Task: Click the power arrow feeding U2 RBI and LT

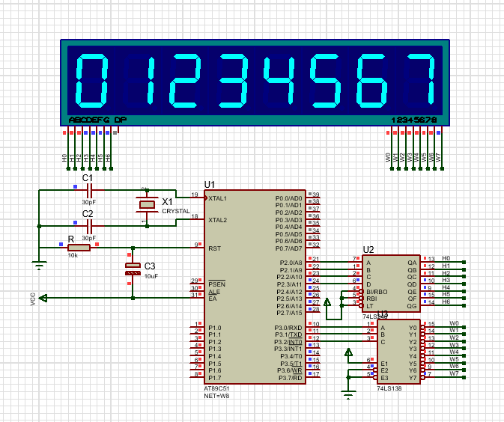Action: [x=327, y=302]
